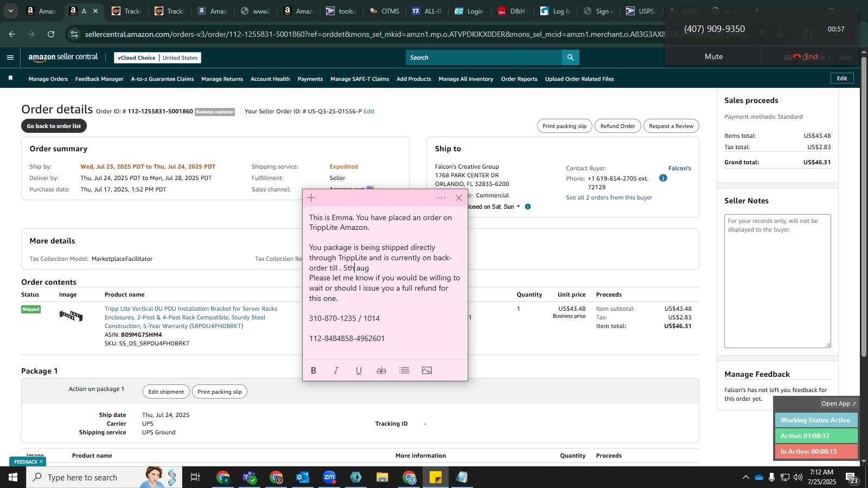
Task: Click product bracket thumbnail image
Action: click(x=71, y=316)
